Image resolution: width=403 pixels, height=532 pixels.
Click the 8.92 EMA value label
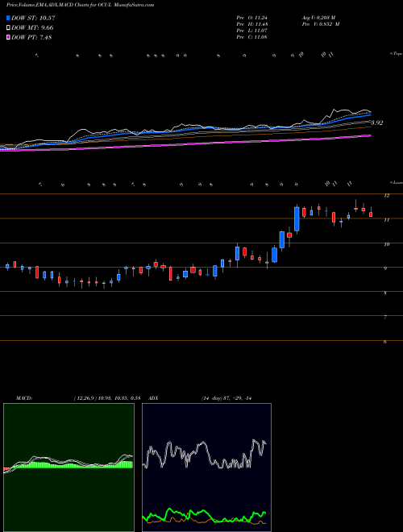377,123
